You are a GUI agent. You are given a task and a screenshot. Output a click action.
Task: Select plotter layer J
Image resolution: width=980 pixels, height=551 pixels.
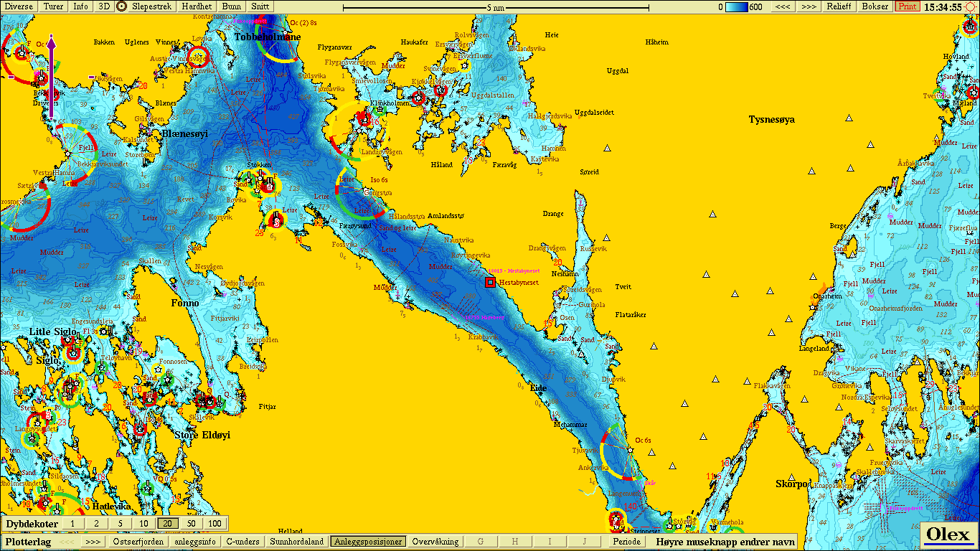tap(583, 542)
